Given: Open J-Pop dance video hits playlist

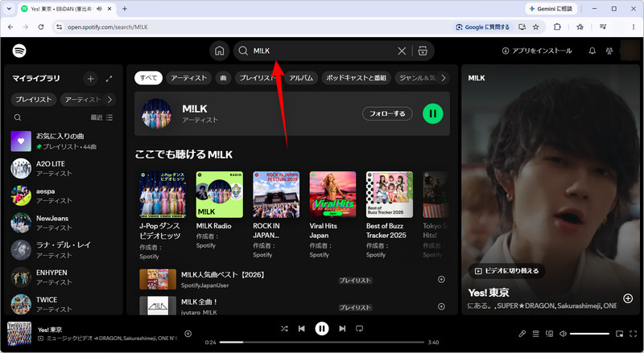Looking at the screenshot, I should pos(163,215).
